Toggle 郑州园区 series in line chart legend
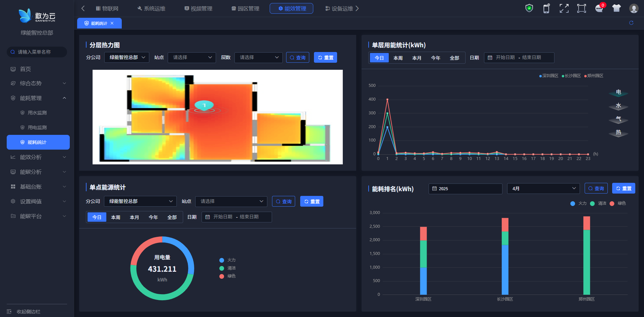The width and height of the screenshot is (644, 317). coord(594,76)
